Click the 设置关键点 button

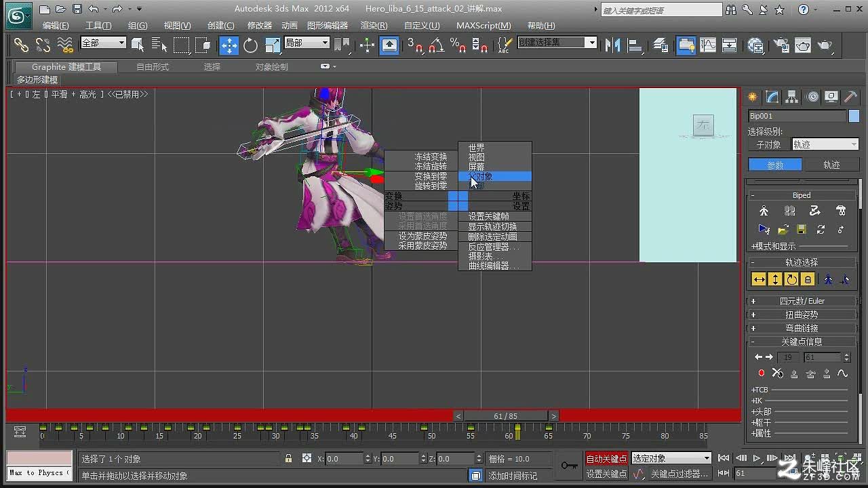(x=607, y=474)
